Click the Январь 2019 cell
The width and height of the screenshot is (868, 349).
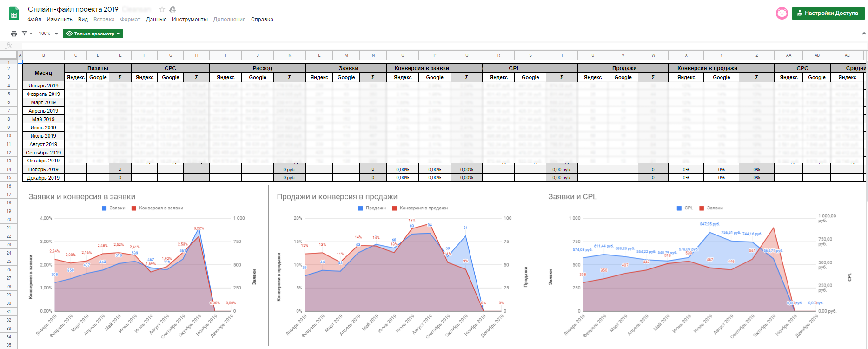[43, 86]
